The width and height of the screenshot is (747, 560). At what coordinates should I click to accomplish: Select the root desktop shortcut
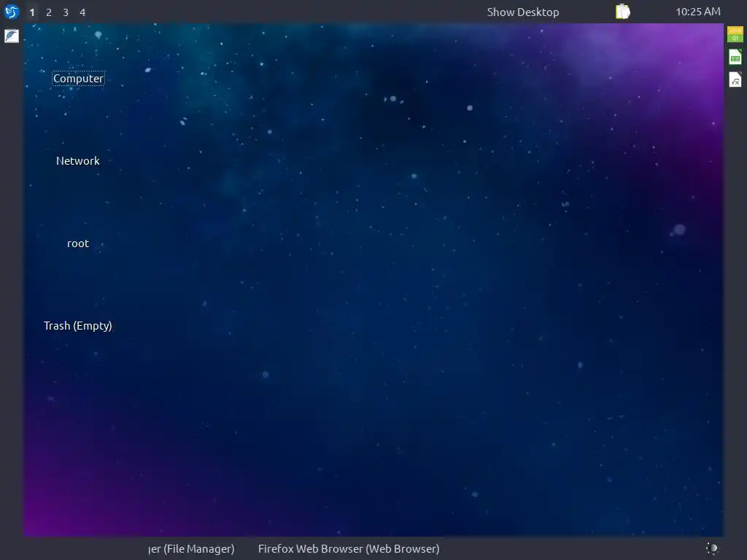point(78,244)
